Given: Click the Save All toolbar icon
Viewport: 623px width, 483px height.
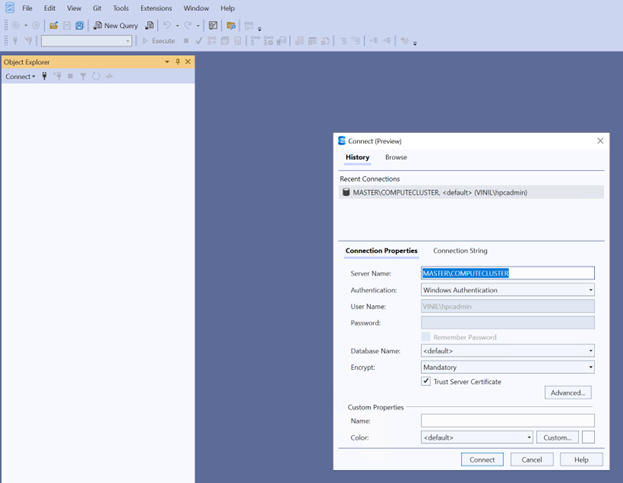Looking at the screenshot, I should tap(80, 25).
